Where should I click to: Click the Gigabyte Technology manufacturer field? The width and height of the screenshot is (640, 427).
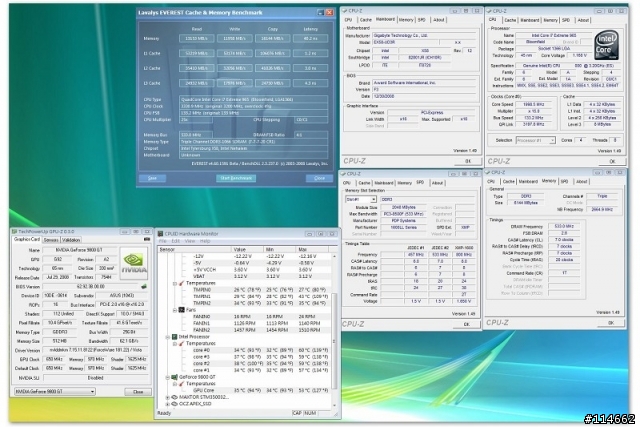424,36
